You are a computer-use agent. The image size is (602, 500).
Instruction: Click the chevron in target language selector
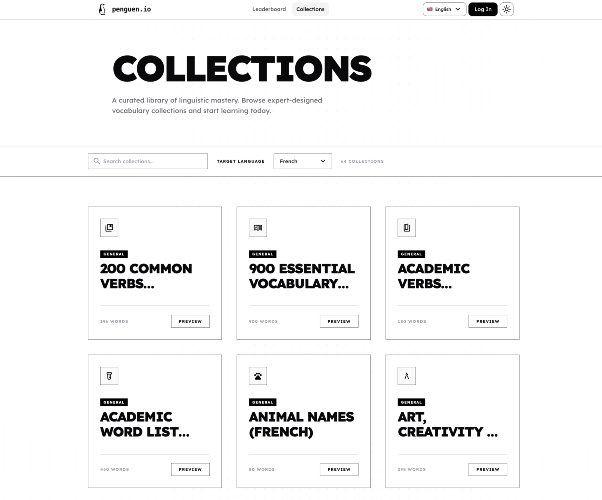tap(323, 161)
